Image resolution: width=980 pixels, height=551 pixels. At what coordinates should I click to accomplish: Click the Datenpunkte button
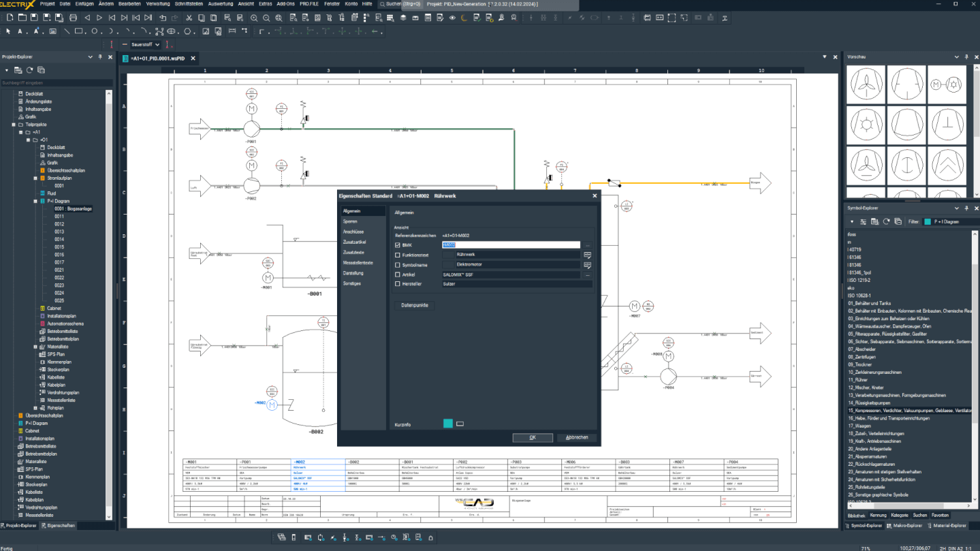pyautogui.click(x=414, y=305)
